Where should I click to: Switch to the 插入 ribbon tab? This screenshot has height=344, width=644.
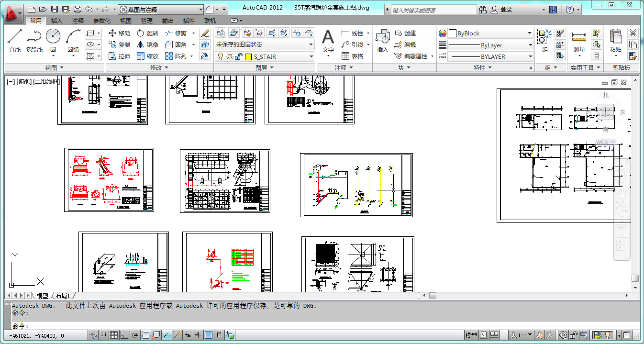57,21
